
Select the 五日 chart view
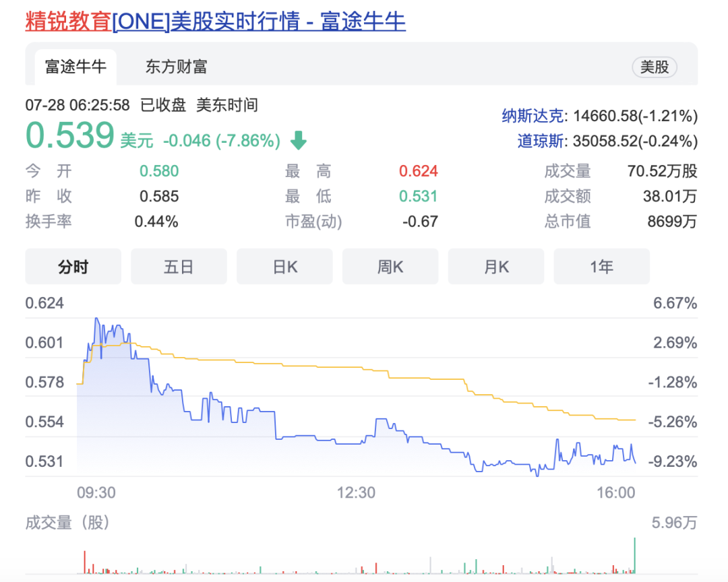[x=179, y=266]
